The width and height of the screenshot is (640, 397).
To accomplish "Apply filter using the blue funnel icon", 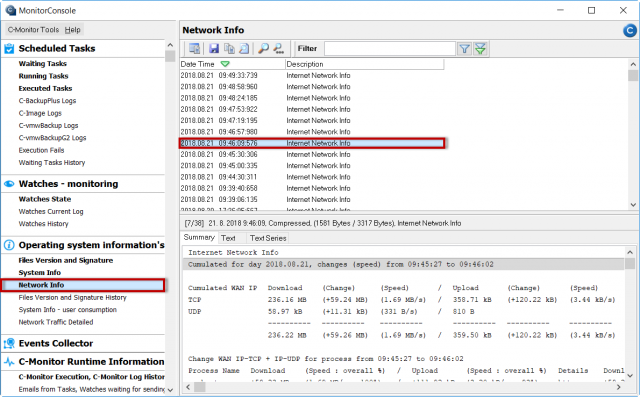I will [x=464, y=49].
